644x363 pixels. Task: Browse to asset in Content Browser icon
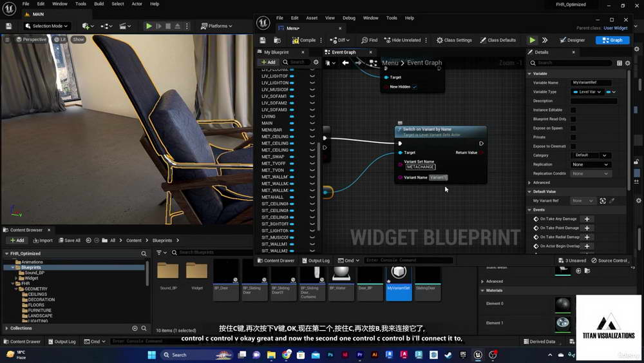pyautogui.click(x=277, y=40)
